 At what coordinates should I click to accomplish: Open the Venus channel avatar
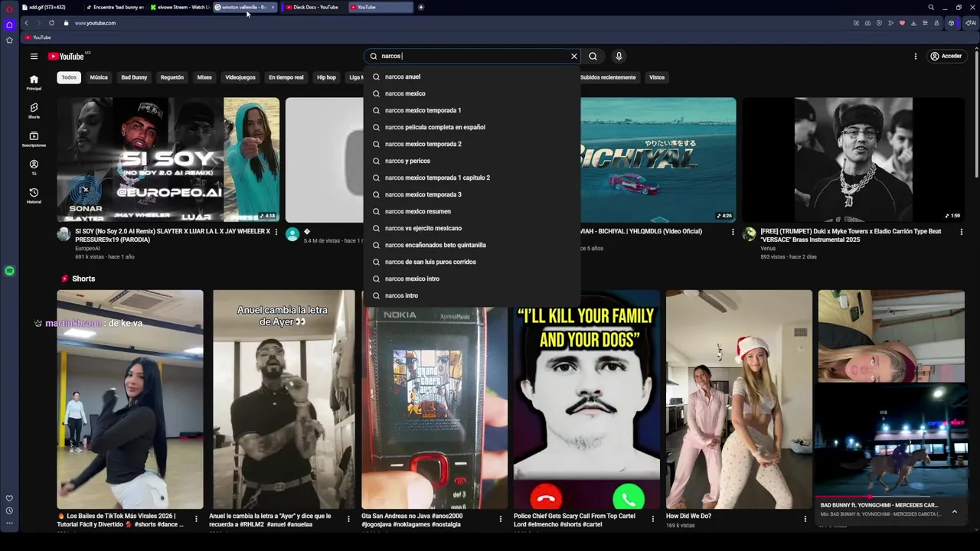(x=749, y=234)
